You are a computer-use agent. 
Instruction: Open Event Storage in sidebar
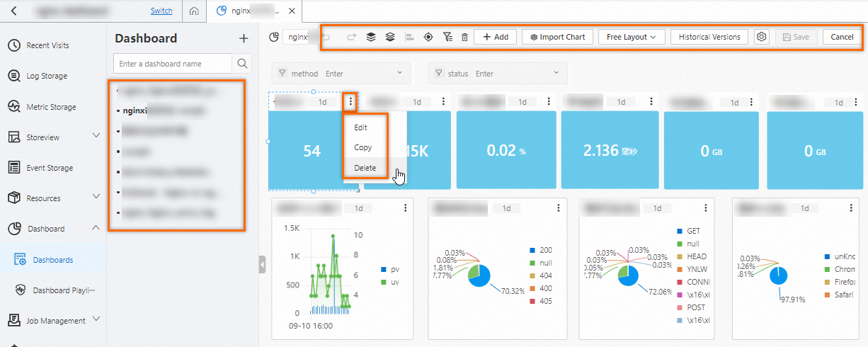pyautogui.click(x=50, y=168)
